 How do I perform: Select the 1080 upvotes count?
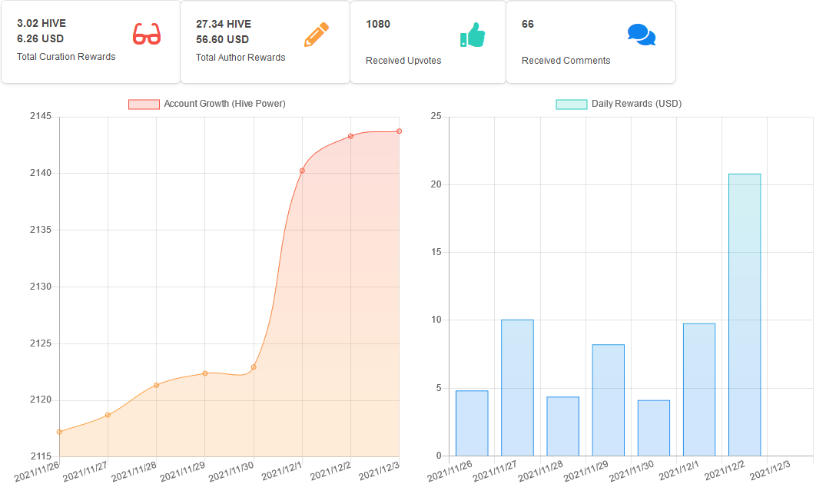coord(378,25)
